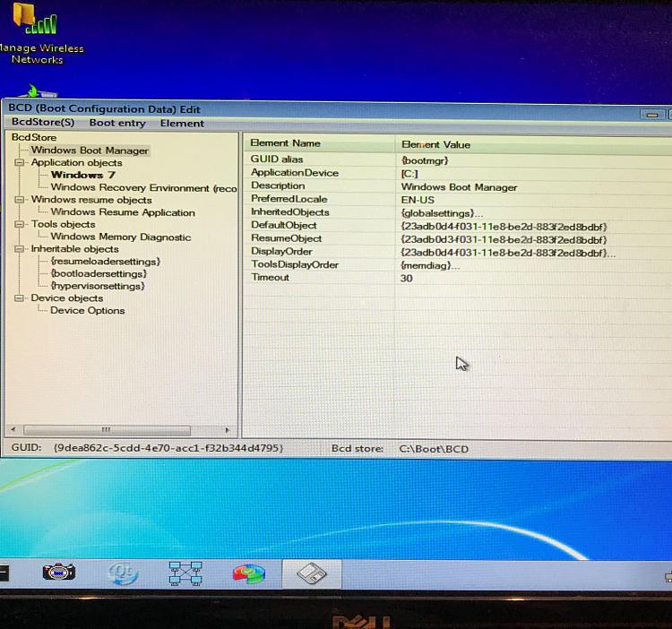This screenshot has height=629, width=672.
Task: Select Windows Memory Diagnostic entry
Action: [120, 237]
